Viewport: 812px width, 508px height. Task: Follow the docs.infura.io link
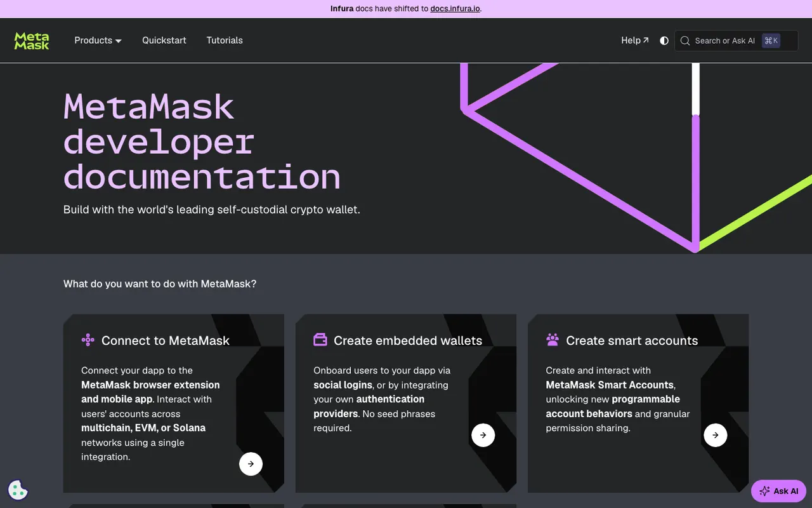[455, 9]
